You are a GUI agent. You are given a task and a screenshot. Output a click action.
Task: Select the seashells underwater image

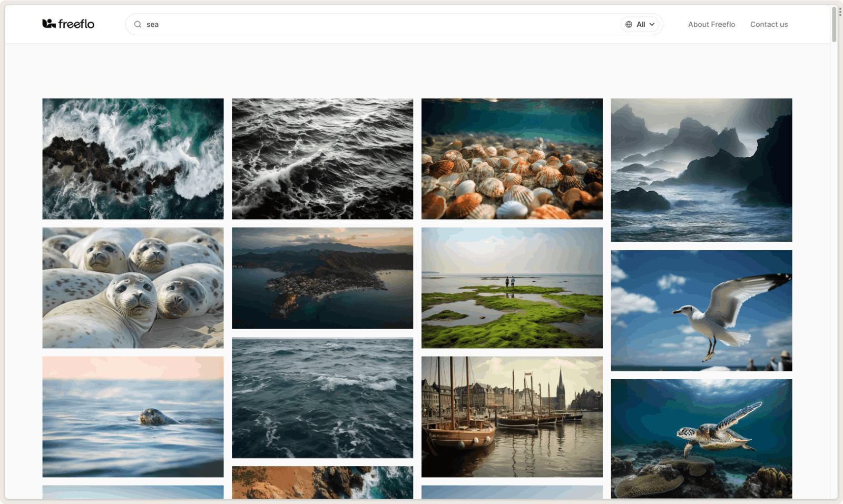point(512,159)
